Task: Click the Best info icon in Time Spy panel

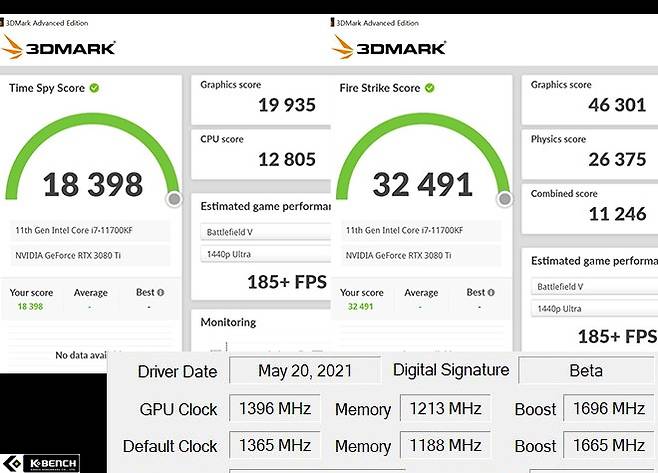Action: pyautogui.click(x=160, y=293)
